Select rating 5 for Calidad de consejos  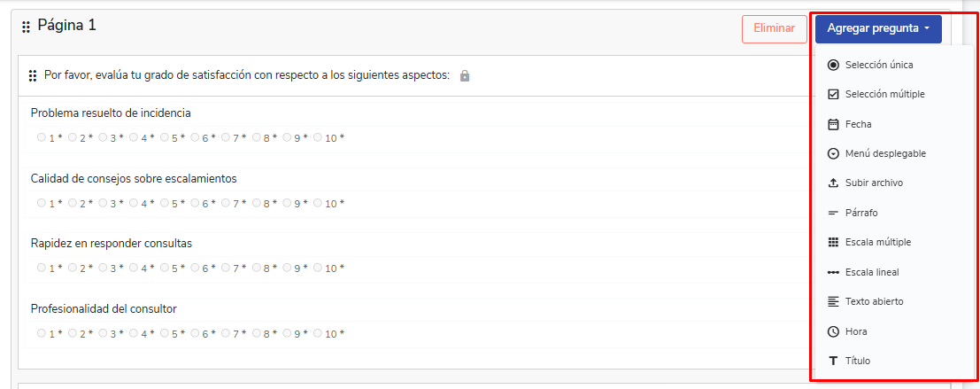165,203
